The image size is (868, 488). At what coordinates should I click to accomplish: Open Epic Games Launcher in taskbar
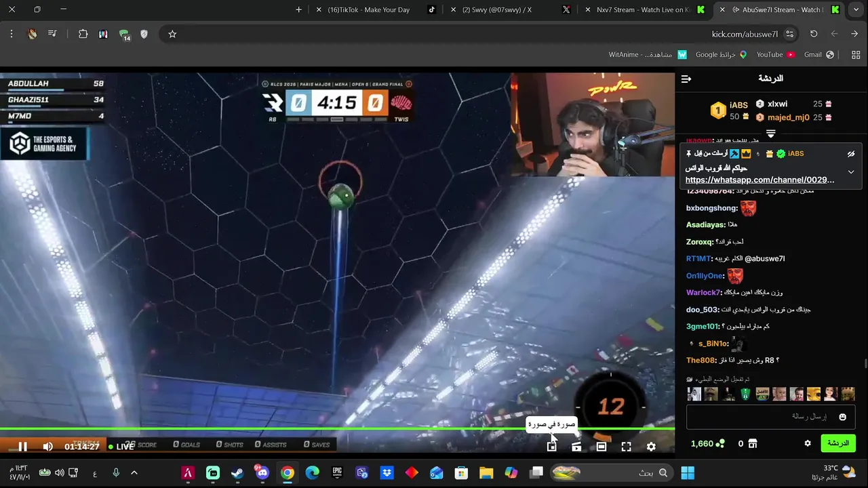(337, 472)
